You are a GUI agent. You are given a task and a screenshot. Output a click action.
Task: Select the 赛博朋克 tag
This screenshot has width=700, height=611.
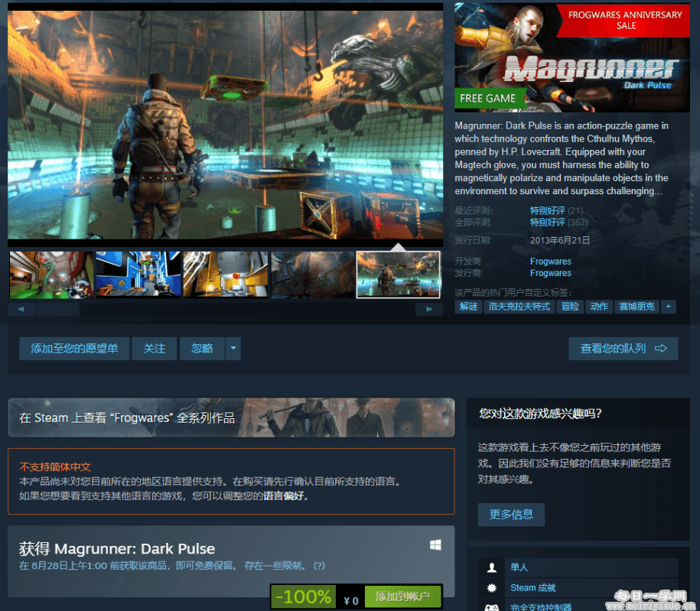click(x=637, y=307)
